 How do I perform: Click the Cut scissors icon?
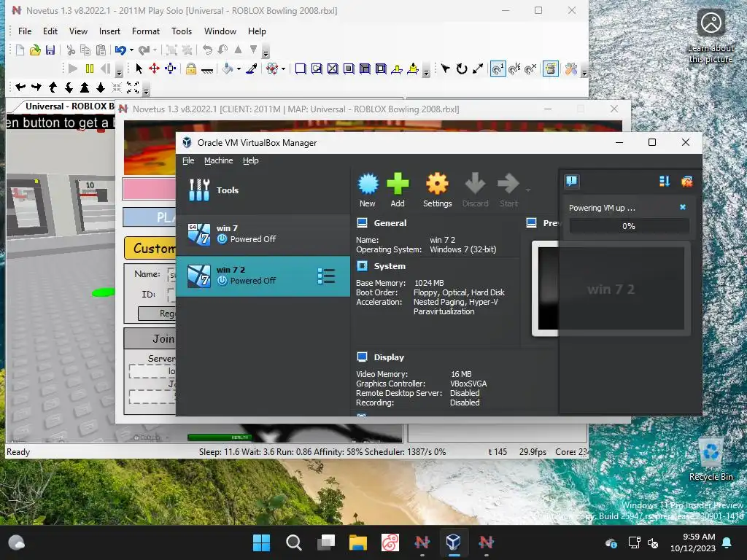click(71, 50)
